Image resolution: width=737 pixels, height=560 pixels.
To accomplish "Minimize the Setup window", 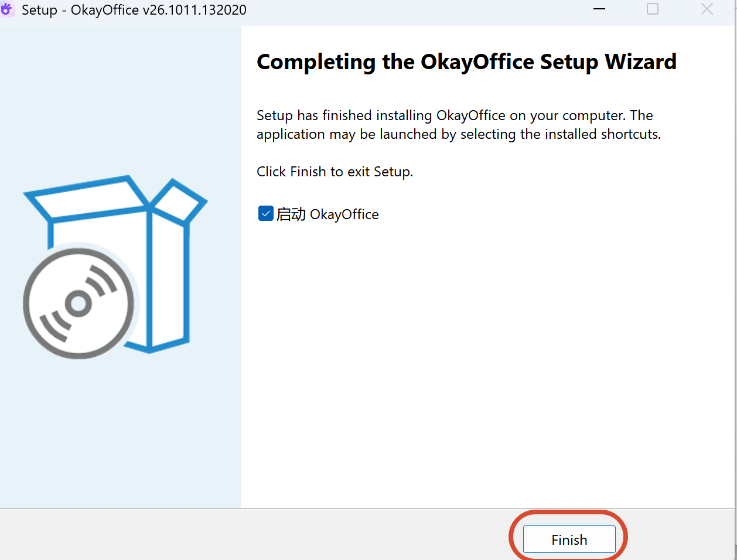I will [599, 9].
